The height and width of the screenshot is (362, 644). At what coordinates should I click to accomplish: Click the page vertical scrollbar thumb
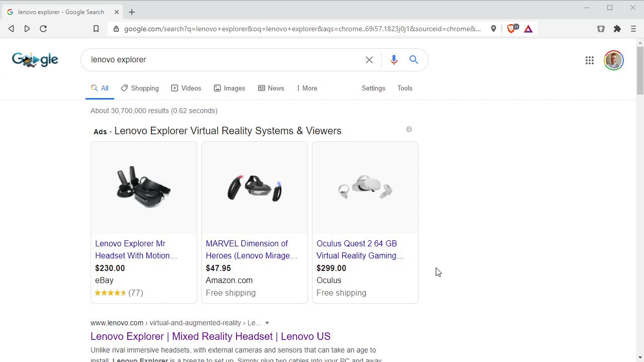(x=640, y=70)
